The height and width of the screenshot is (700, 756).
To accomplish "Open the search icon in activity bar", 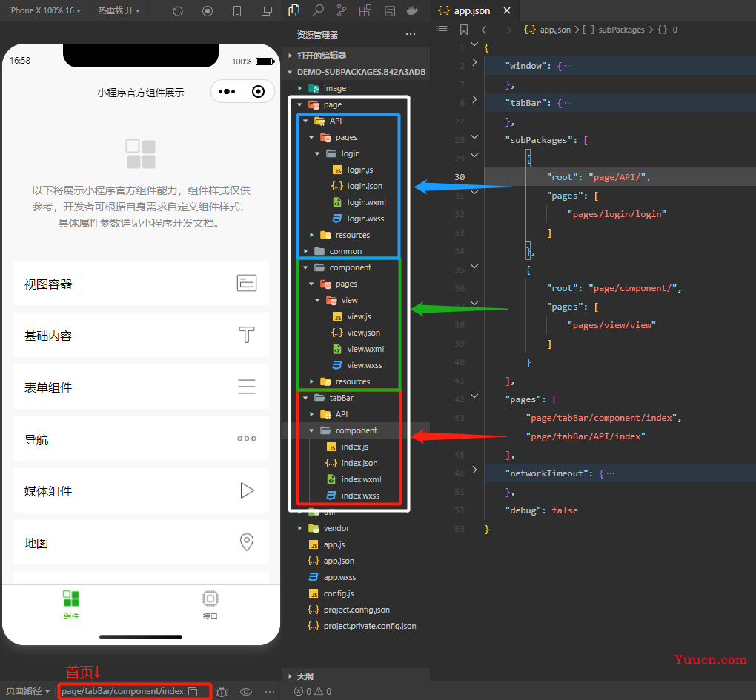I will click(318, 10).
